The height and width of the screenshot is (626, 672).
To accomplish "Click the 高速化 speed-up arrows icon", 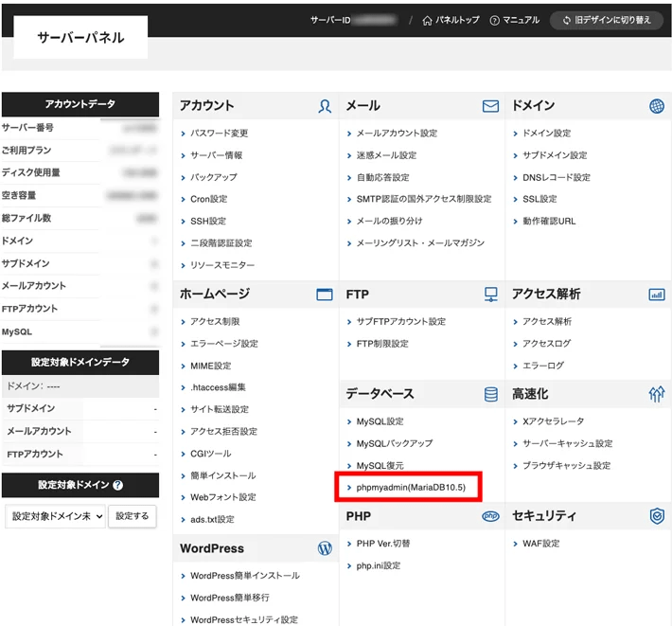I will point(656,394).
